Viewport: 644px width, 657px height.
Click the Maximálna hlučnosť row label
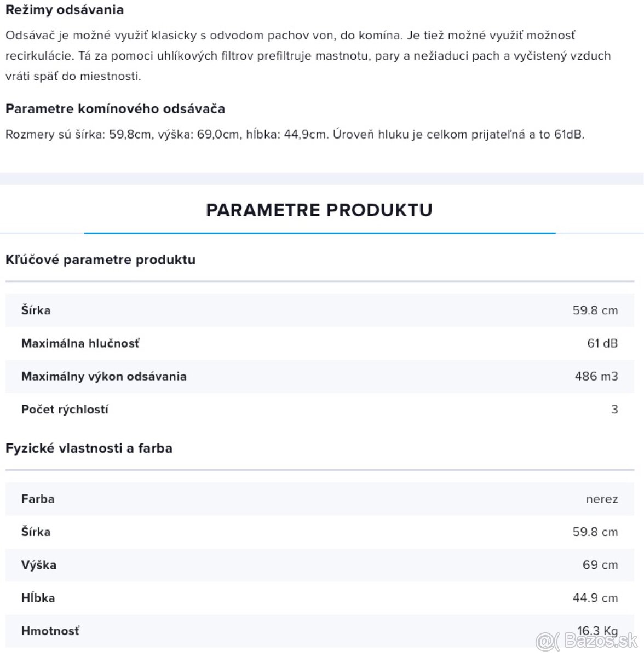[x=81, y=343]
